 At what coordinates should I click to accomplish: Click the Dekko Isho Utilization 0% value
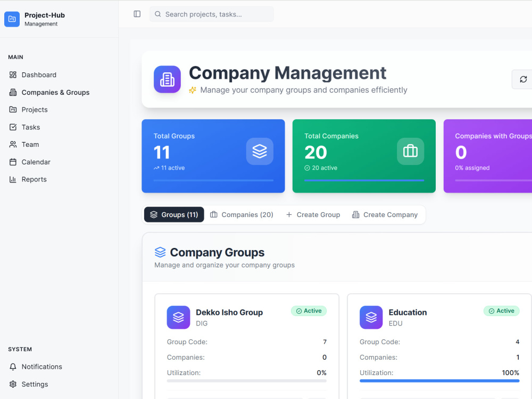[x=322, y=372]
